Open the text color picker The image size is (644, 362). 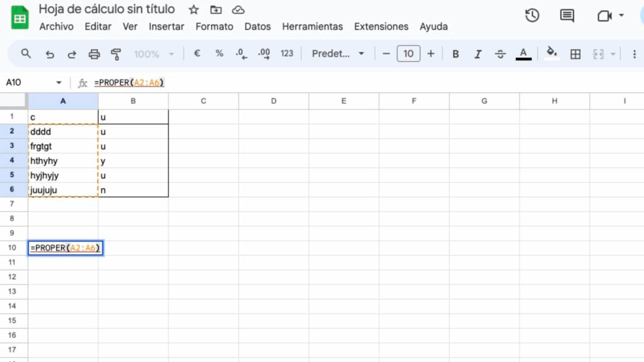click(523, 54)
